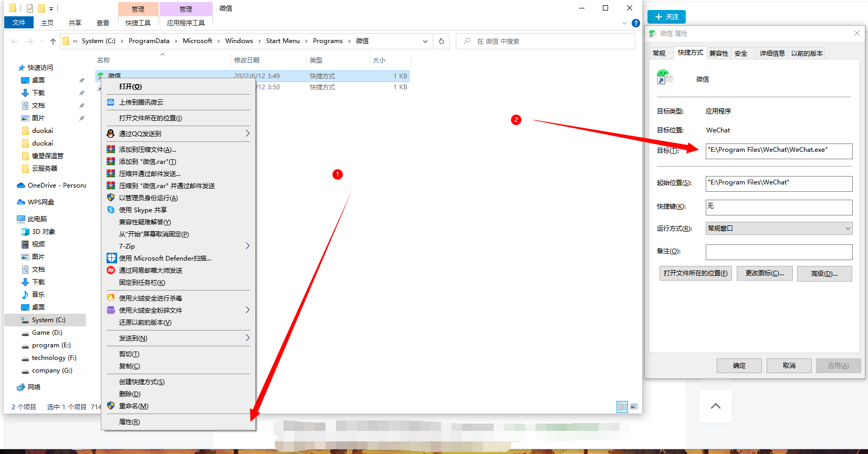Expand the 运行方式 combo box
Viewport: 868px width, 454px height.
[x=779, y=228]
